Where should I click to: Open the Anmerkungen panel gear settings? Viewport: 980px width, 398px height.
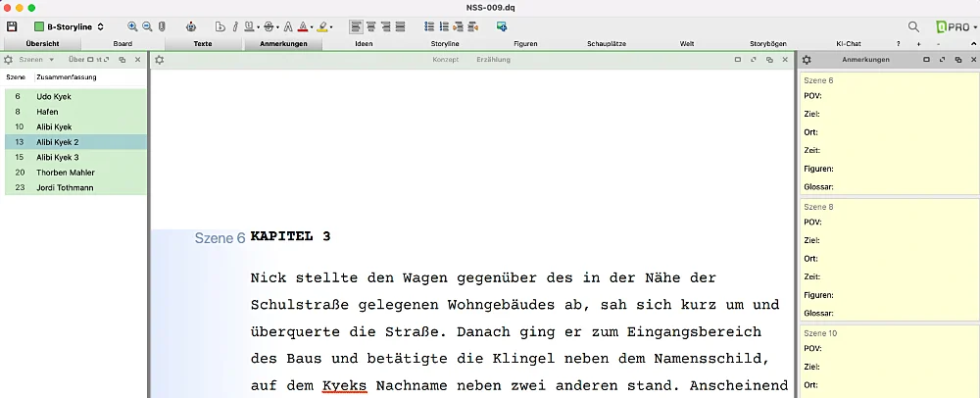click(x=807, y=60)
